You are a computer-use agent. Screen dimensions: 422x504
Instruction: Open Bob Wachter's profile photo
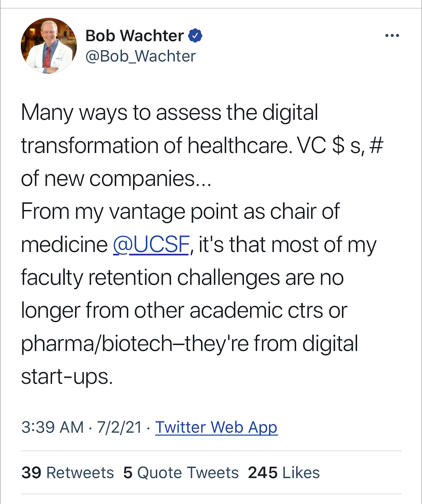click(x=49, y=46)
